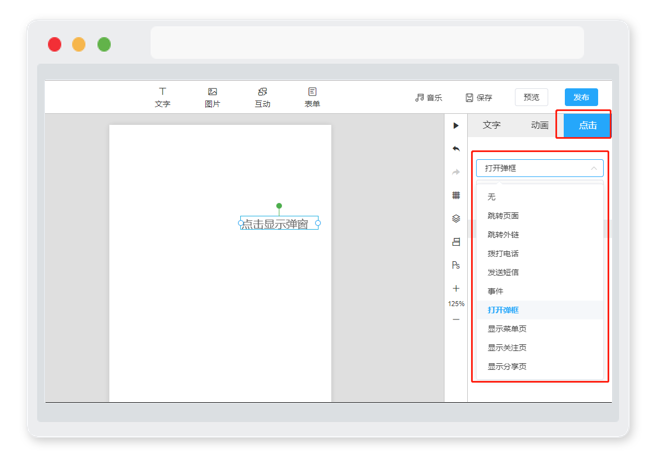Select 无 in the click action list
Viewport: 660px width, 460px height.
(540, 197)
